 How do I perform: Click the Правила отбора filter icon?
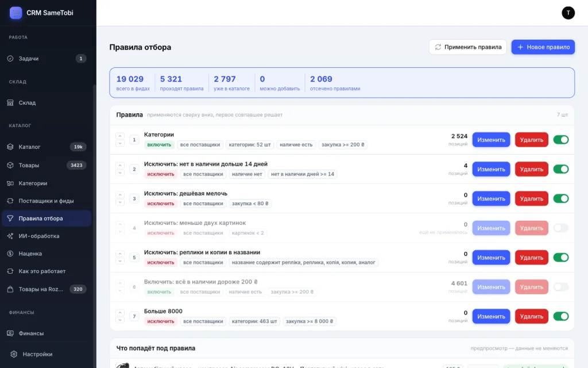pos(10,218)
